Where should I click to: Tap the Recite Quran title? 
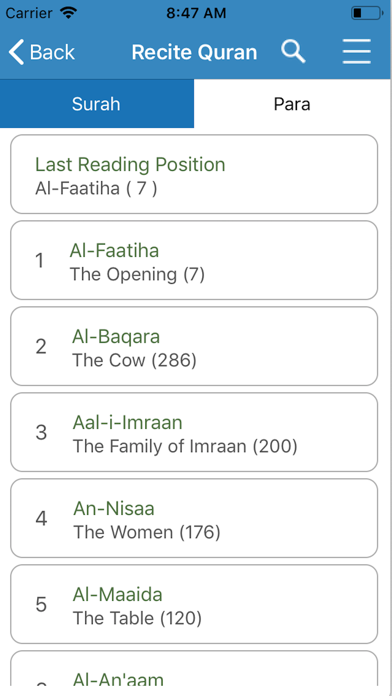coord(194,52)
